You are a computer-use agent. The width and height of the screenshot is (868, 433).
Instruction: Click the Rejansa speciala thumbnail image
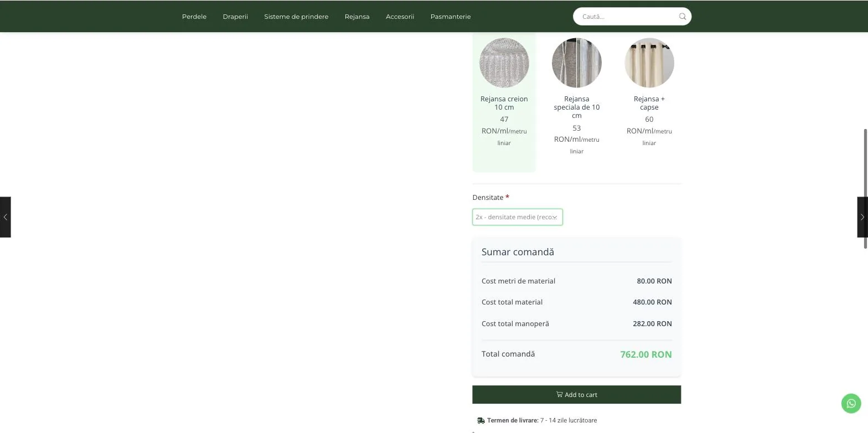point(576,63)
